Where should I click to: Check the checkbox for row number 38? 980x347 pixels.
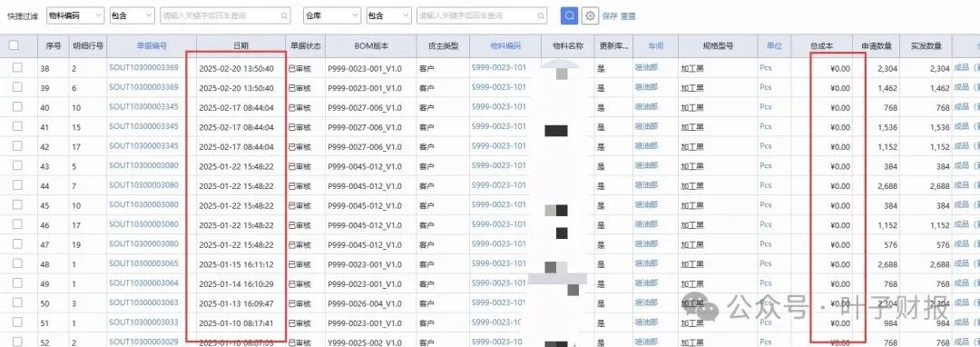click(x=17, y=67)
